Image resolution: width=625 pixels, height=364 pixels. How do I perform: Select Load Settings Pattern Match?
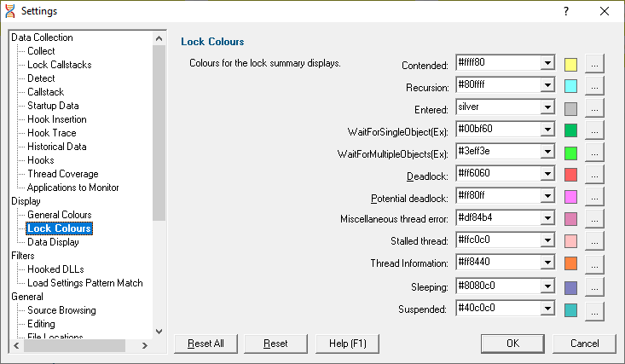[85, 283]
